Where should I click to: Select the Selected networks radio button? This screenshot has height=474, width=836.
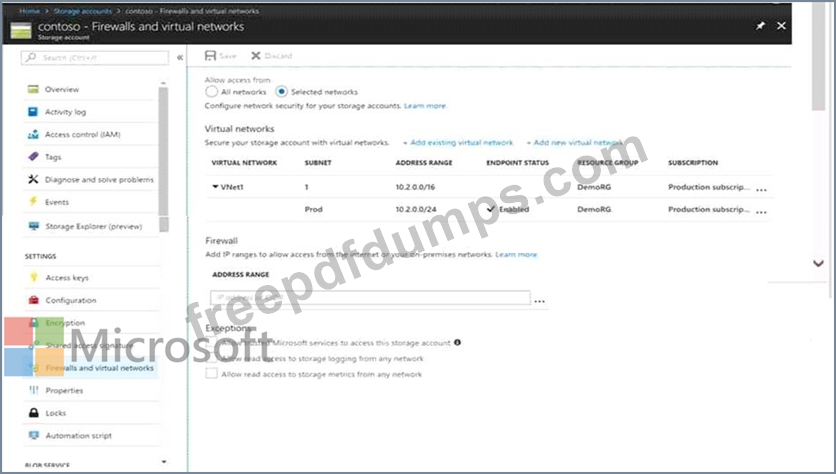pyautogui.click(x=281, y=92)
